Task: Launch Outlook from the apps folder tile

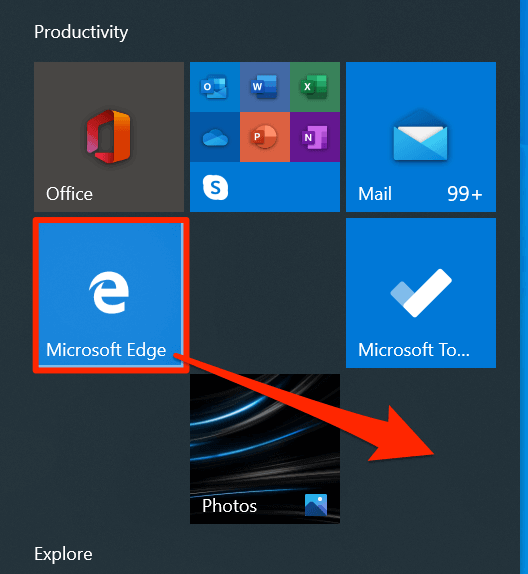Action: (x=215, y=87)
